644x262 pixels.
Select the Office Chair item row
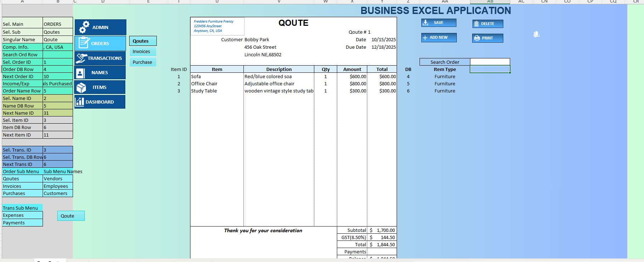click(293, 84)
